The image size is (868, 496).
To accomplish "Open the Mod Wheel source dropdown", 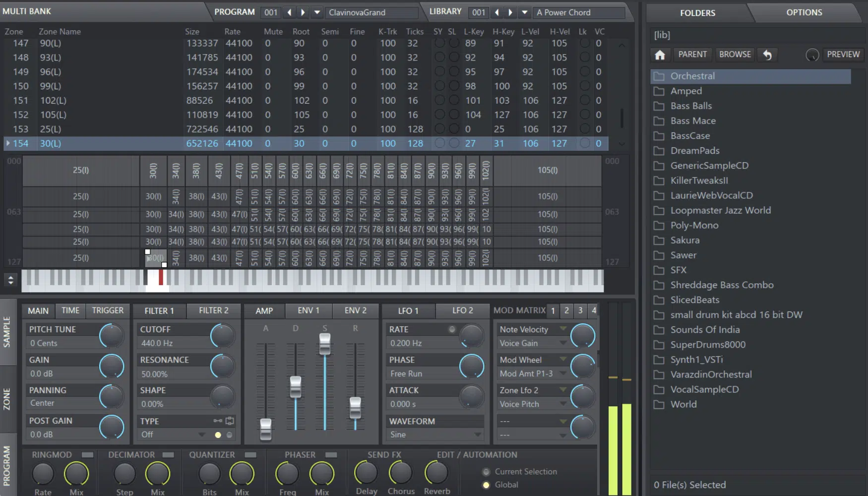I will click(563, 359).
